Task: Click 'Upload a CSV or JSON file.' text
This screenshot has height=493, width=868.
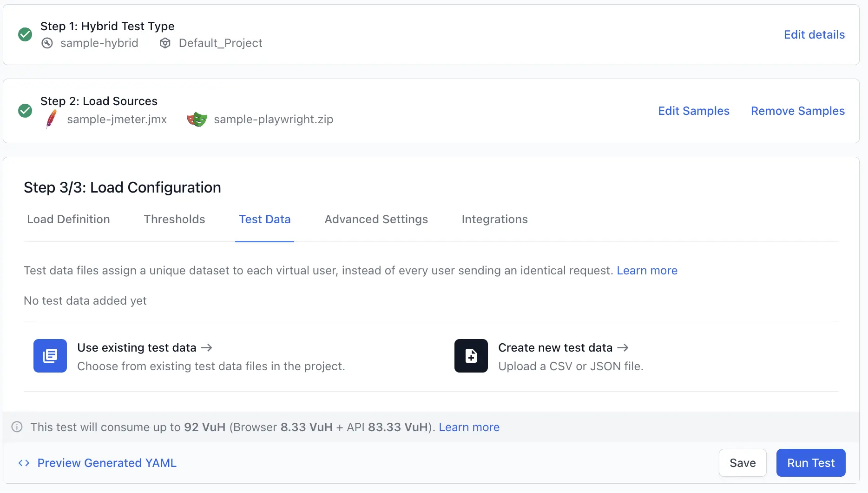Action: point(571,366)
